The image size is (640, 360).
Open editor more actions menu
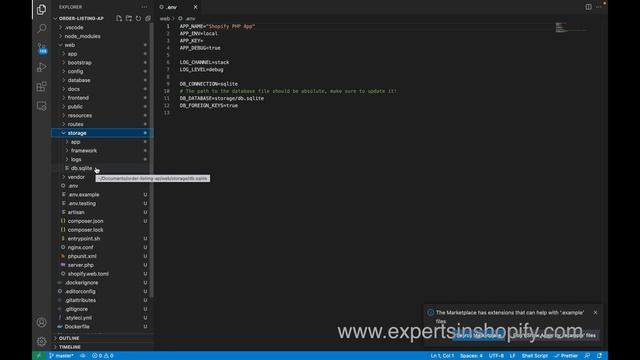coord(598,7)
